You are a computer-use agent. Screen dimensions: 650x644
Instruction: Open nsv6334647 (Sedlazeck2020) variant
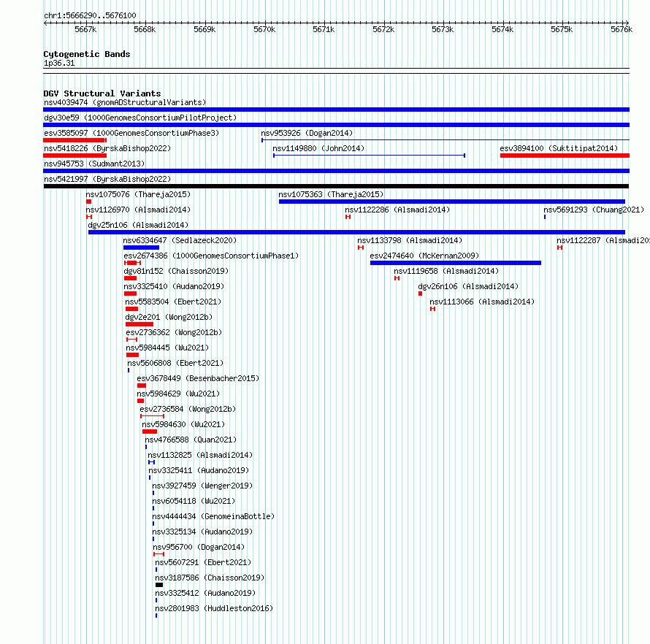180,240
